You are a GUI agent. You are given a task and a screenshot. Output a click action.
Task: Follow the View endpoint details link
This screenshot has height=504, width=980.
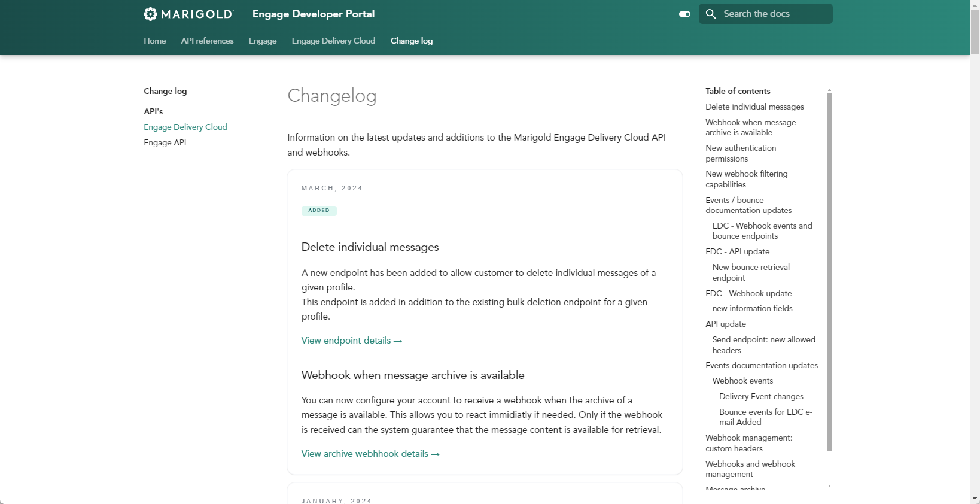click(x=351, y=341)
